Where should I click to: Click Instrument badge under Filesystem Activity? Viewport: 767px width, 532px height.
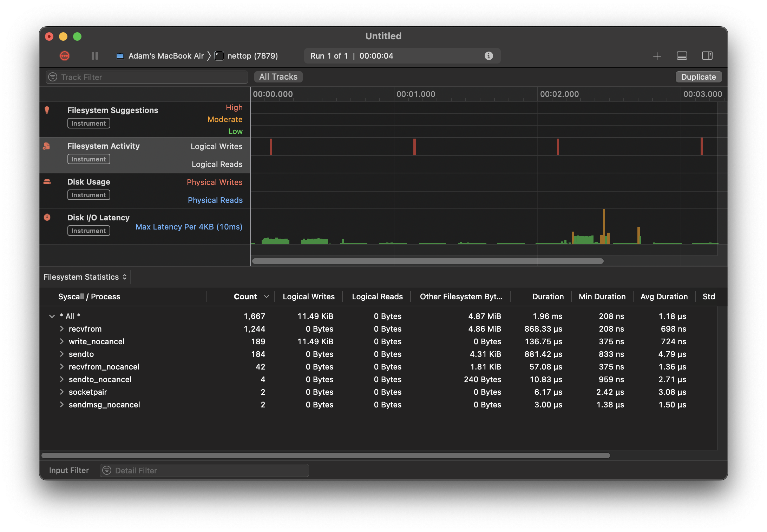click(88, 159)
